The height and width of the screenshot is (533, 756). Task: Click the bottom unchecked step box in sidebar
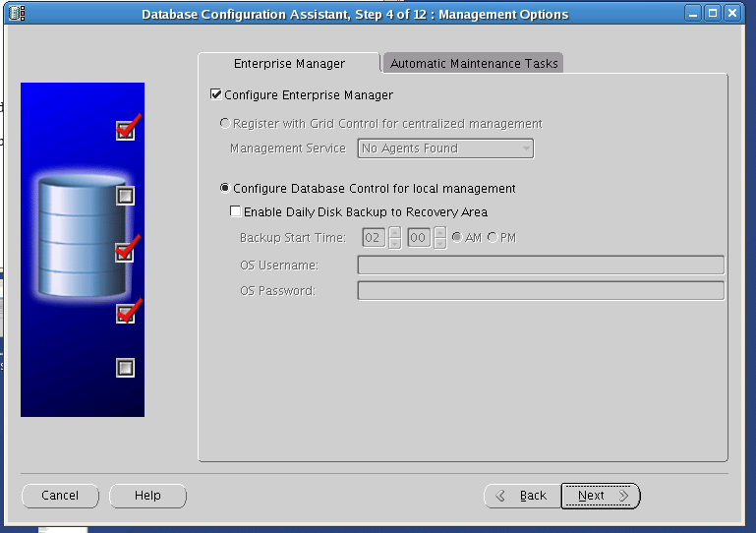click(x=125, y=368)
